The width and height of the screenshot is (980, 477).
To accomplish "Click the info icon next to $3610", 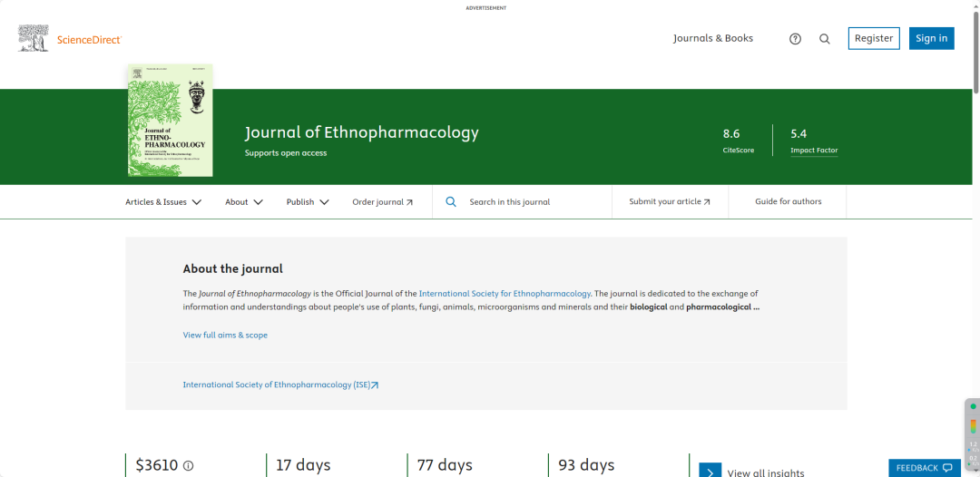I will pos(189,466).
